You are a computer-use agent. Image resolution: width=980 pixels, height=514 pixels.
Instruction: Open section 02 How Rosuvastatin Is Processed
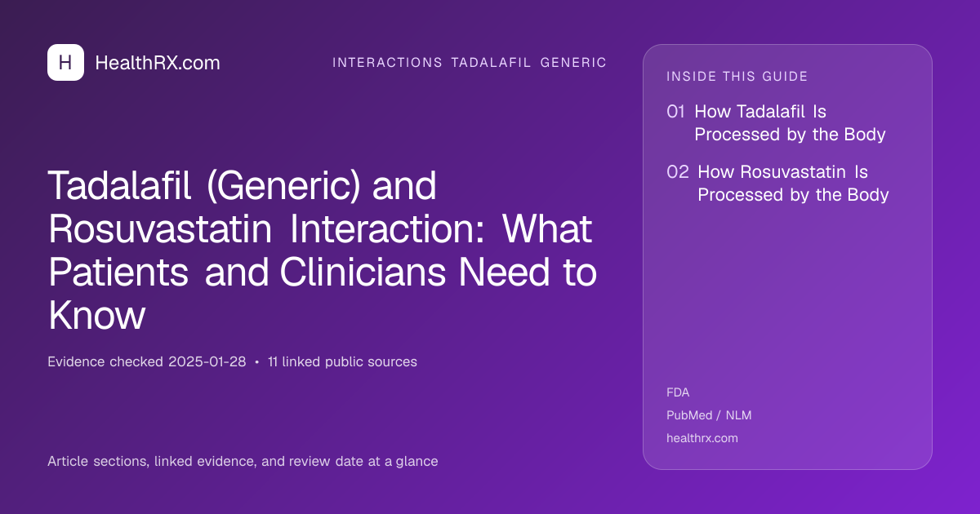777,184
